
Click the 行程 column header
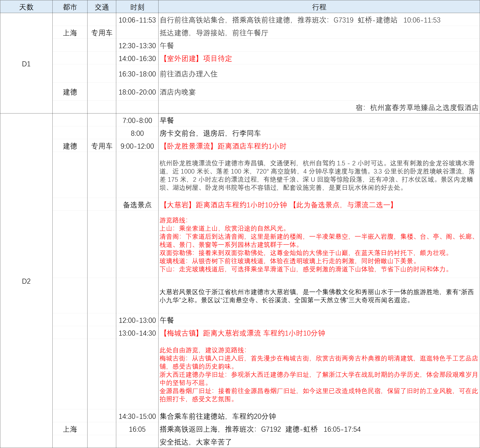click(319, 7)
